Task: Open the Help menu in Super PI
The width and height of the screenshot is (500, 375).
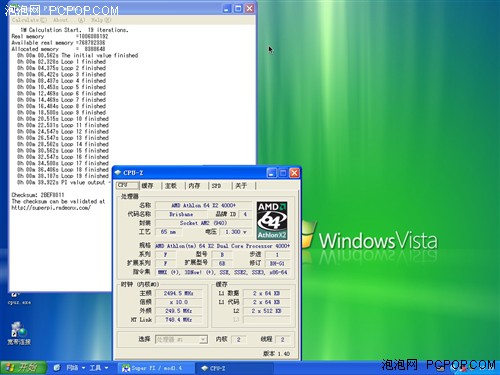Action: point(101,20)
